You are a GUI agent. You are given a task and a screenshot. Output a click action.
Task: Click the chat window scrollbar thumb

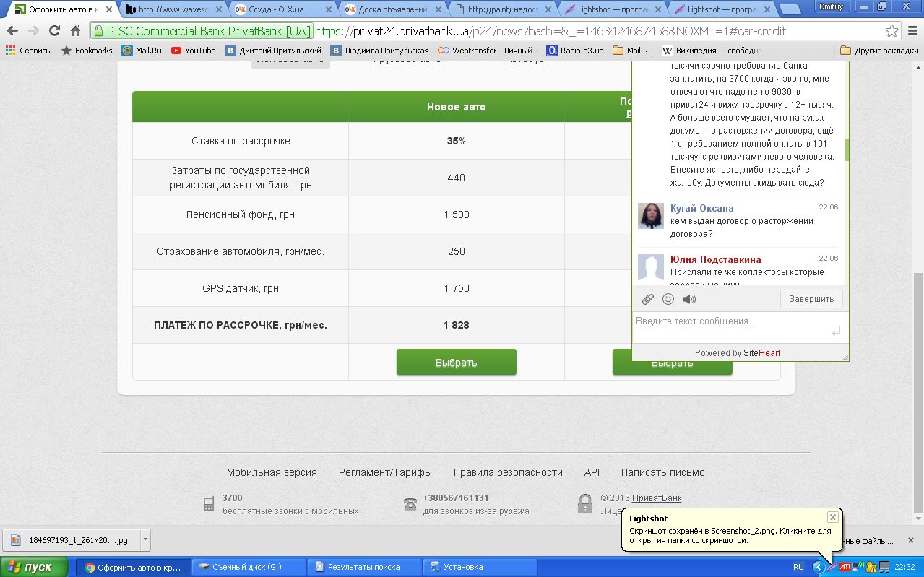tap(846, 149)
